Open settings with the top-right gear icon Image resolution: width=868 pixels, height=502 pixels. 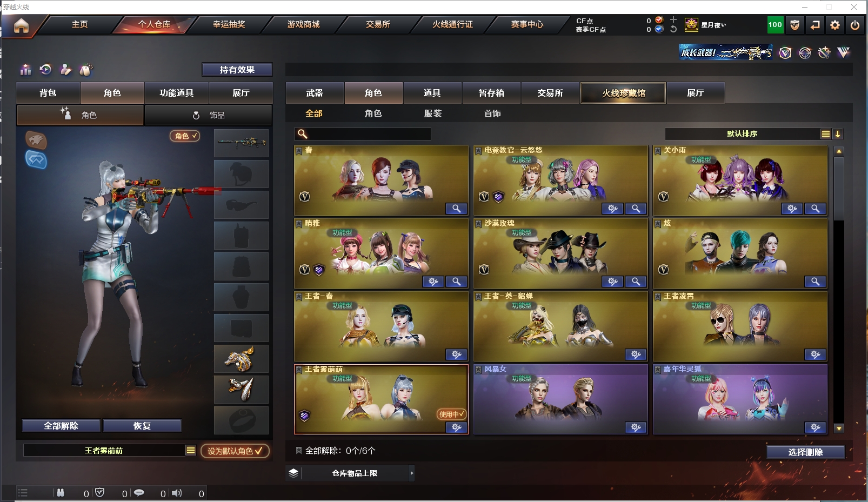[x=835, y=25]
